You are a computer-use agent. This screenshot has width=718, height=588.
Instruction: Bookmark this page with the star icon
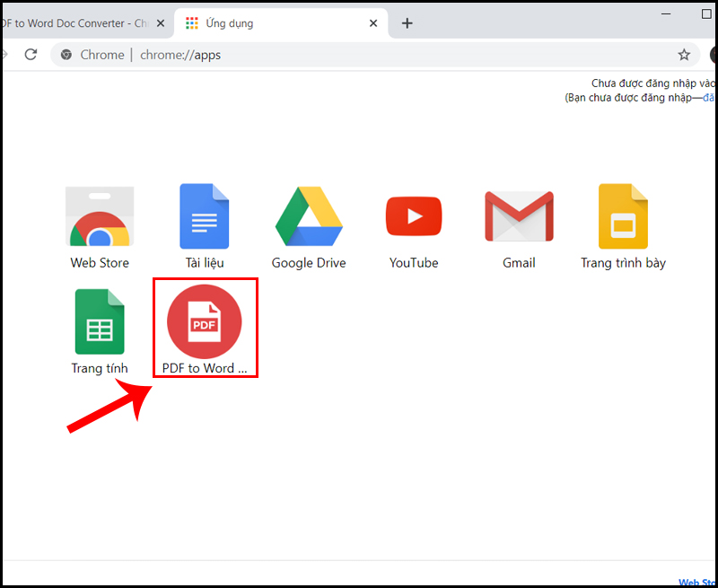pyautogui.click(x=684, y=55)
